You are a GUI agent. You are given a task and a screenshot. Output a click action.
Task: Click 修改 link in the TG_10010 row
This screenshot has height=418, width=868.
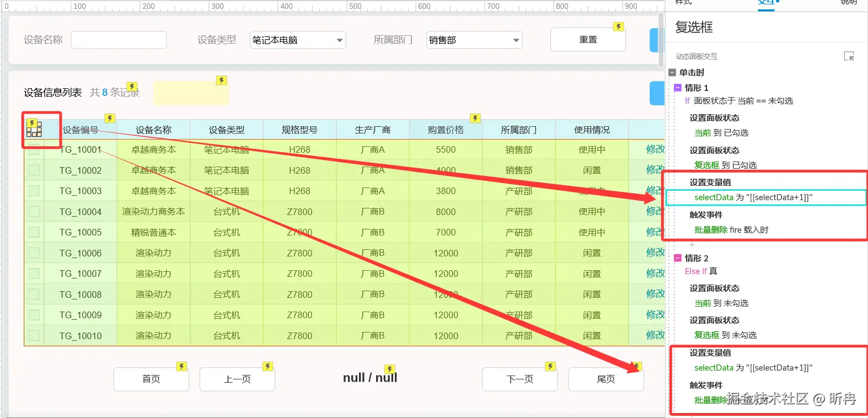(x=655, y=335)
